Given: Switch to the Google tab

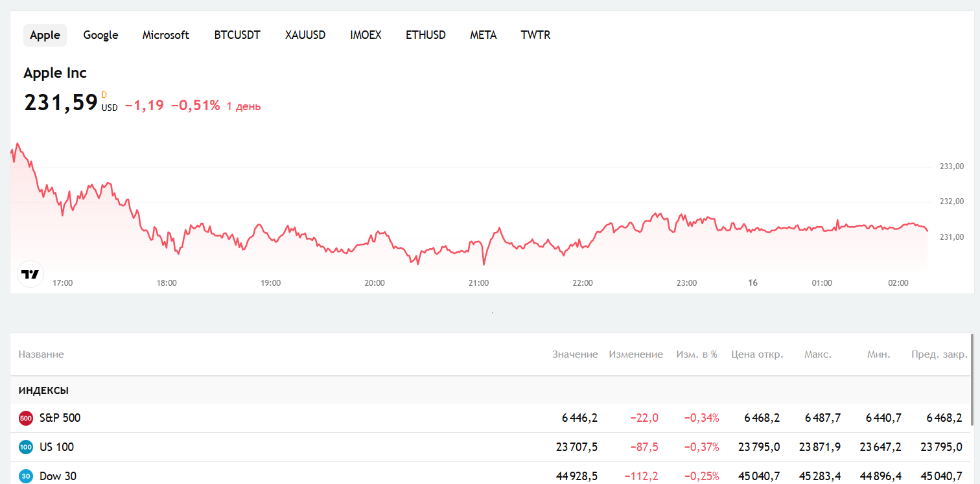Looking at the screenshot, I should click(100, 35).
